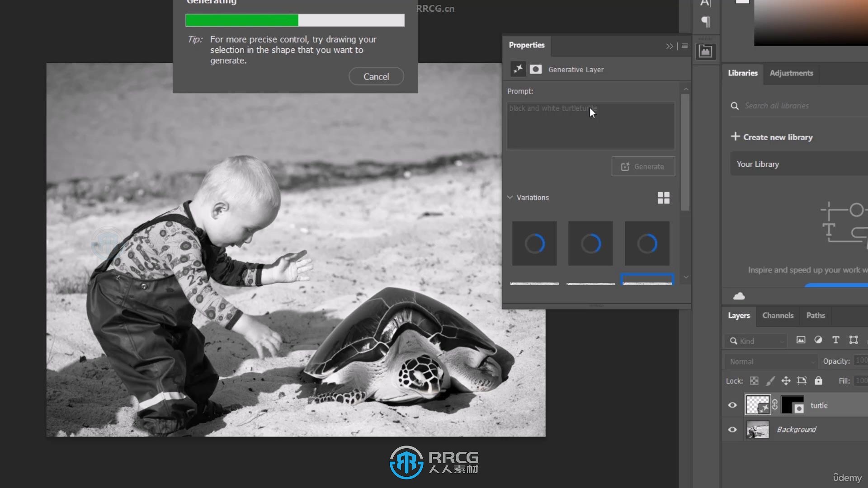
Task: Click the Libraries tab panel
Action: (x=742, y=73)
